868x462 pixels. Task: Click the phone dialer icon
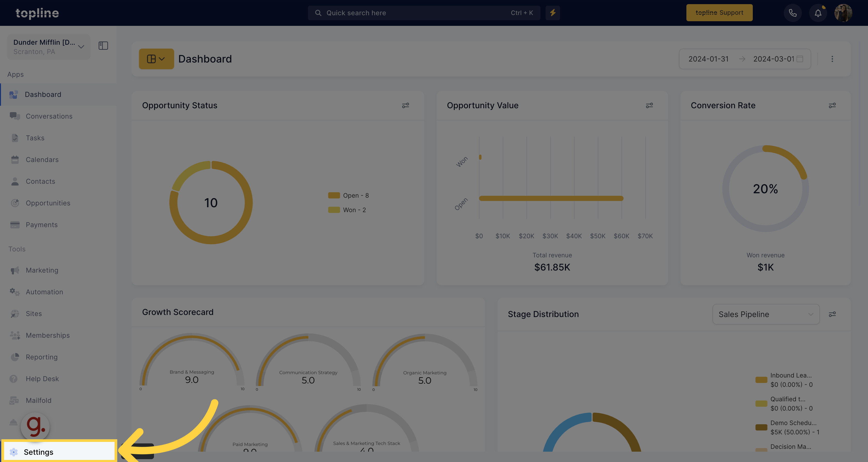click(x=793, y=13)
